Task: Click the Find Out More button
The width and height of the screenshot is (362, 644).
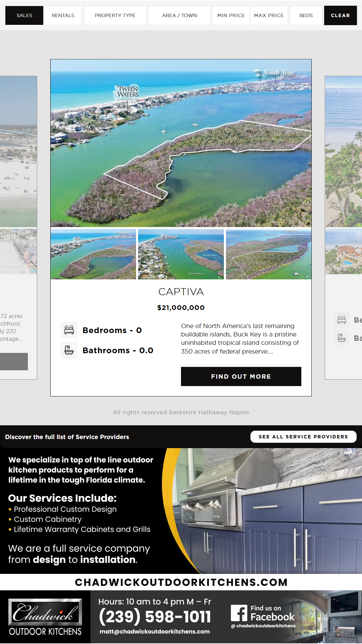Action: point(241,376)
